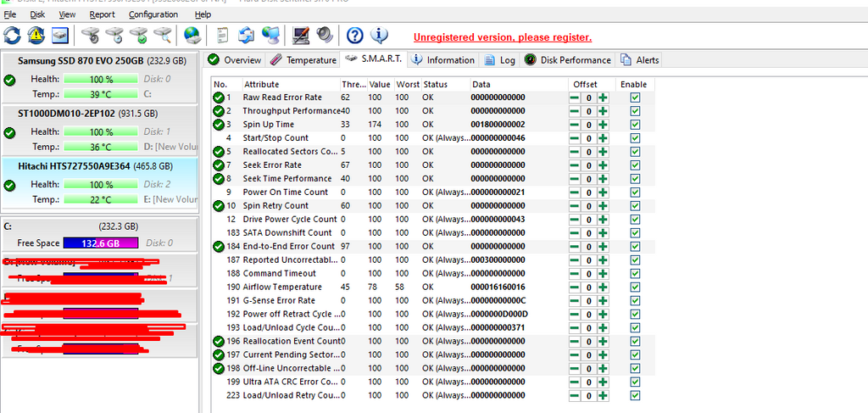Screen dimensions: 868x413
Task: Open the Report menu
Action: coord(102,14)
